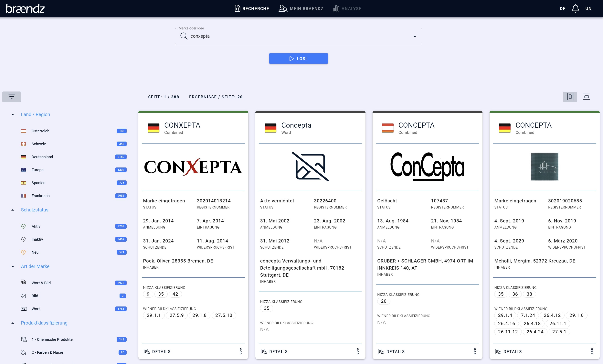Open Details of CONXEPTA trademark
603x364 pixels.
(157, 351)
